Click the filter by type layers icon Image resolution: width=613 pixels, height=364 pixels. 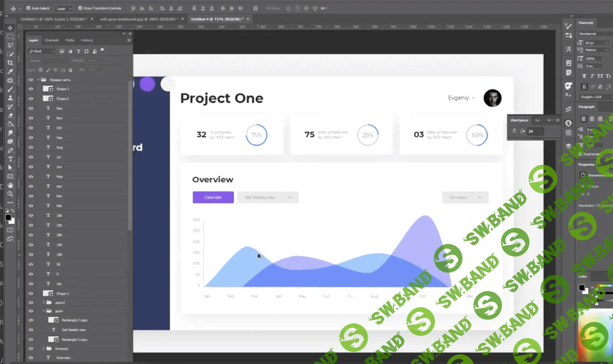pos(78,51)
